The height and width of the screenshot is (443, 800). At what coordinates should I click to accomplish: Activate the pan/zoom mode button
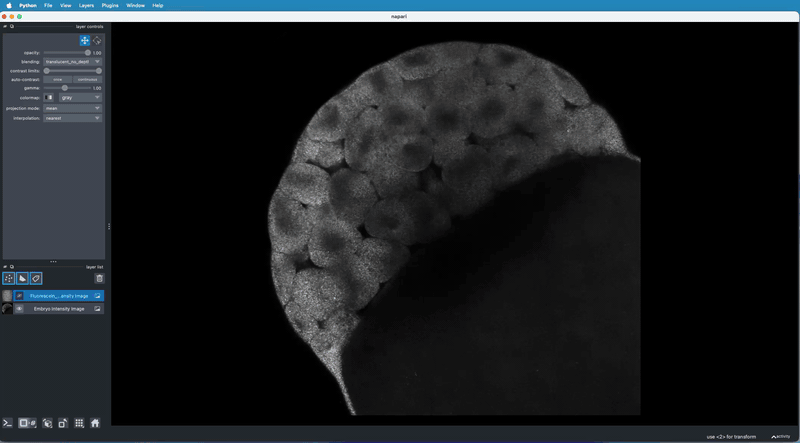85,40
